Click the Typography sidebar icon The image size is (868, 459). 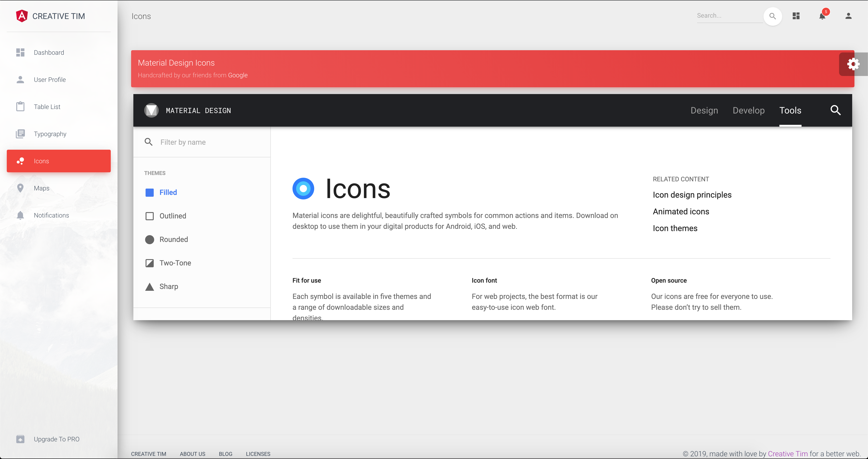click(20, 134)
